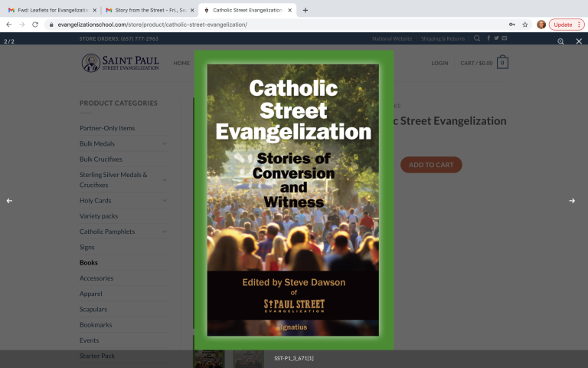
Task: Open saved passwords key icon
Action: click(x=512, y=25)
